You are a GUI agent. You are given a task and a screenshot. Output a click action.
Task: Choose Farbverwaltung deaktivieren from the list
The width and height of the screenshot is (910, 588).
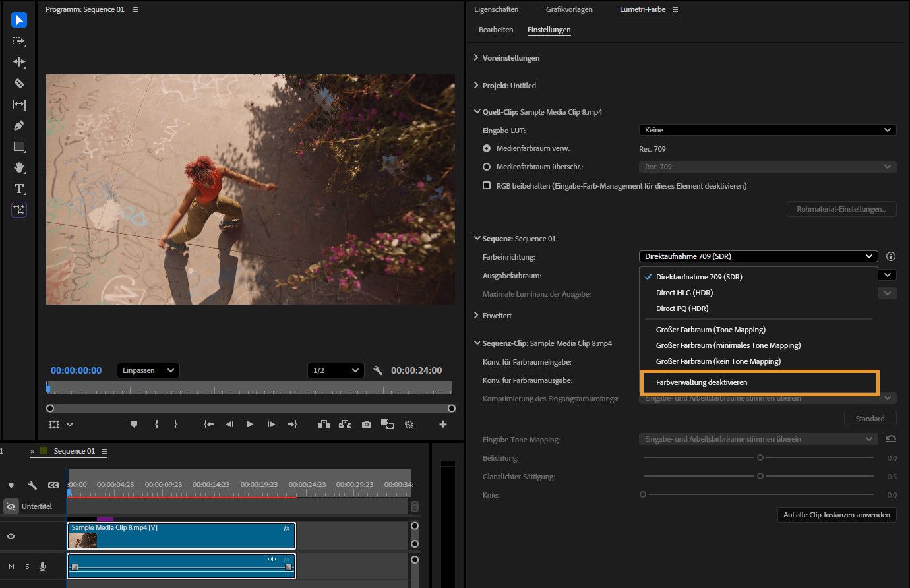point(702,382)
